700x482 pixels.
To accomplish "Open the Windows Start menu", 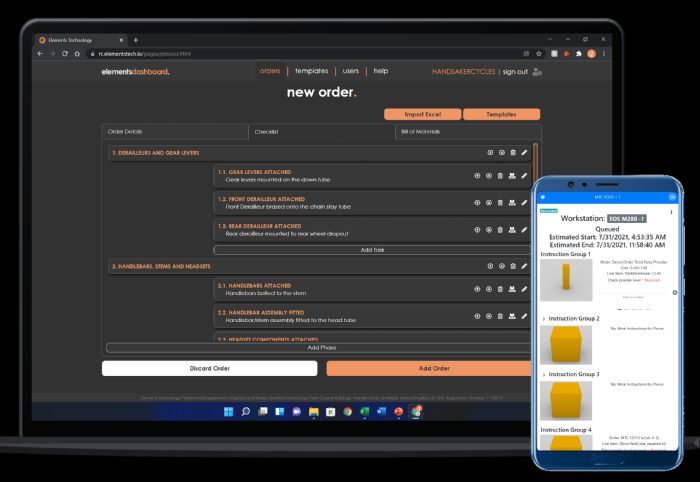I will pos(229,411).
